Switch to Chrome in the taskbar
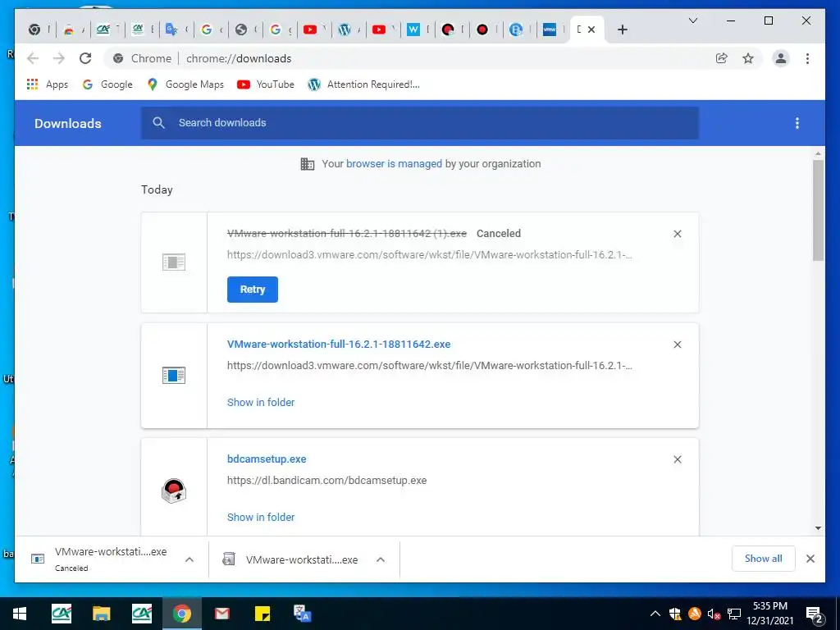The image size is (840, 630). click(x=181, y=614)
